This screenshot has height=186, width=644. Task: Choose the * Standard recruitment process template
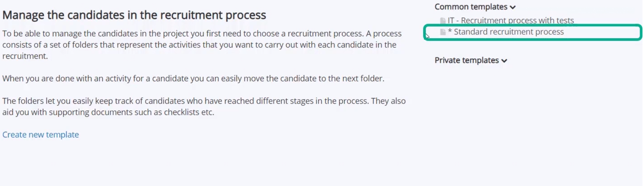tap(506, 32)
